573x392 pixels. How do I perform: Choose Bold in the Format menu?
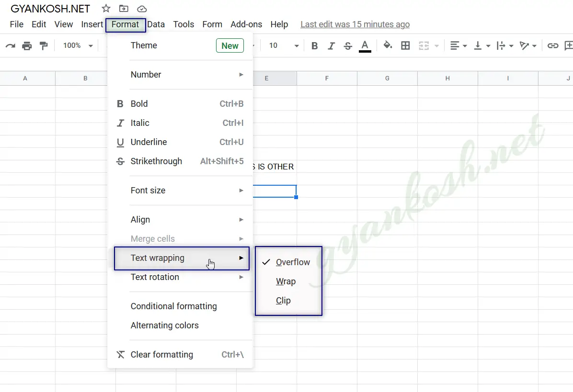coord(180,104)
